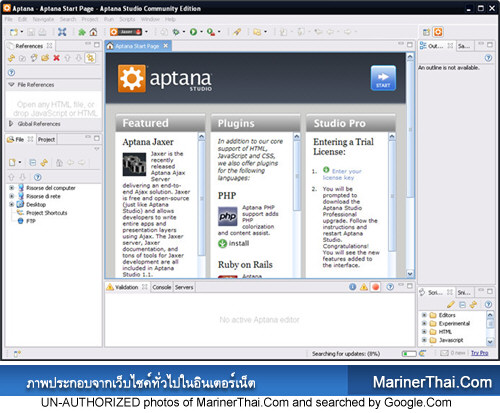Click the yellow link arrows icon in File view

point(44,163)
